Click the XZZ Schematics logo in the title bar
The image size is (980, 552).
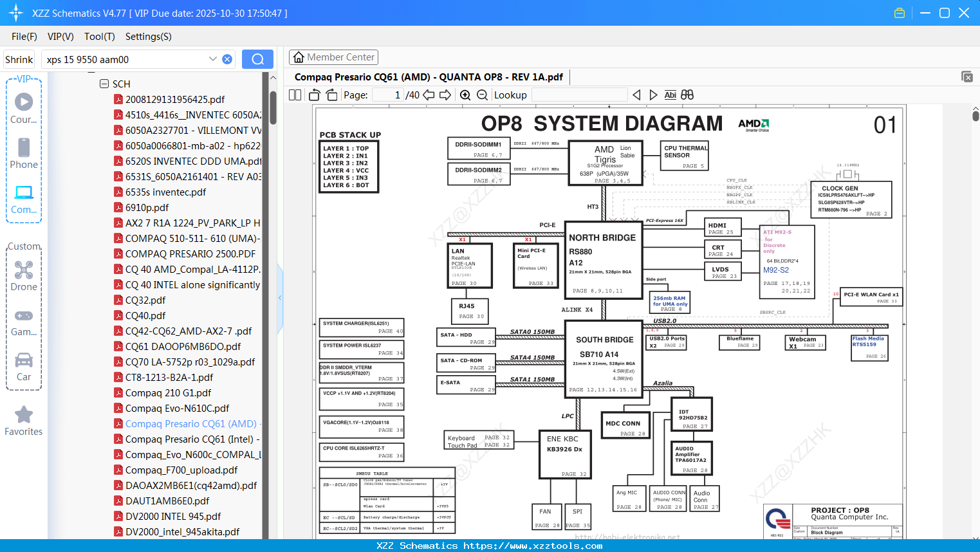tap(16, 13)
